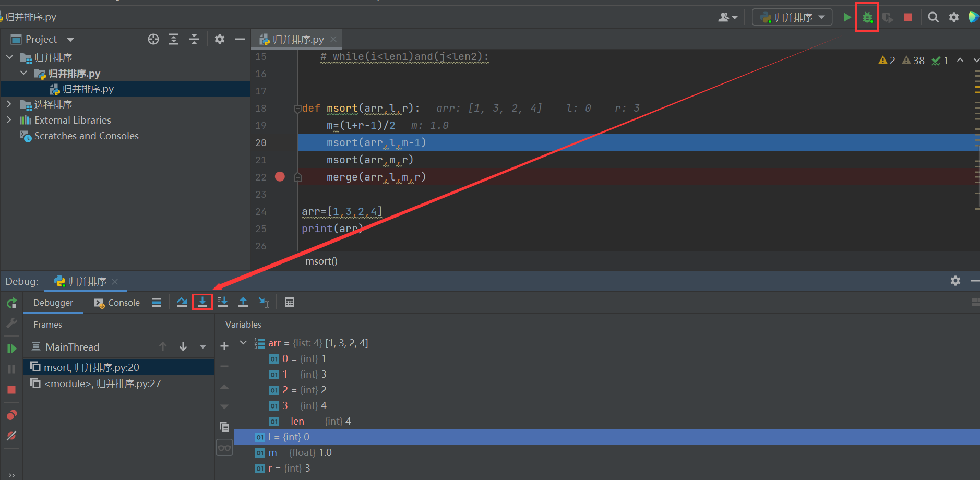Click the highlighted Step Into icon
980x480 pixels.
point(202,302)
